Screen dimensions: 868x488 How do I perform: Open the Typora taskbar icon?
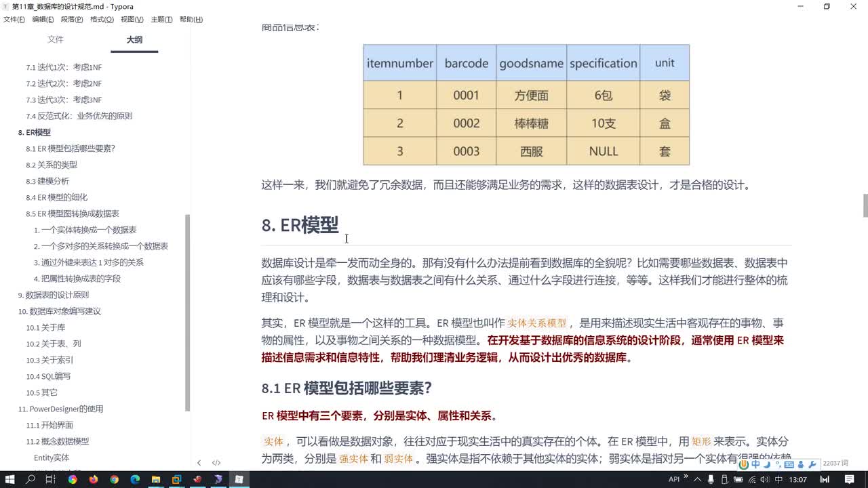click(239, 479)
